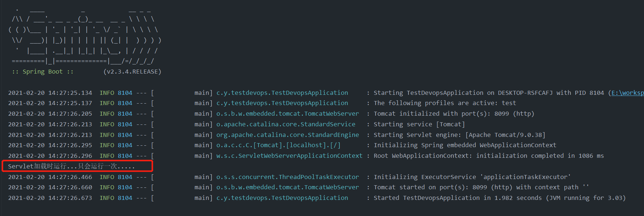This screenshot has height=216, width=644.
Task: Click 'Starting TestDevopsApplication on DESKTOP-RSFCAFJ' message
Action: [463, 93]
